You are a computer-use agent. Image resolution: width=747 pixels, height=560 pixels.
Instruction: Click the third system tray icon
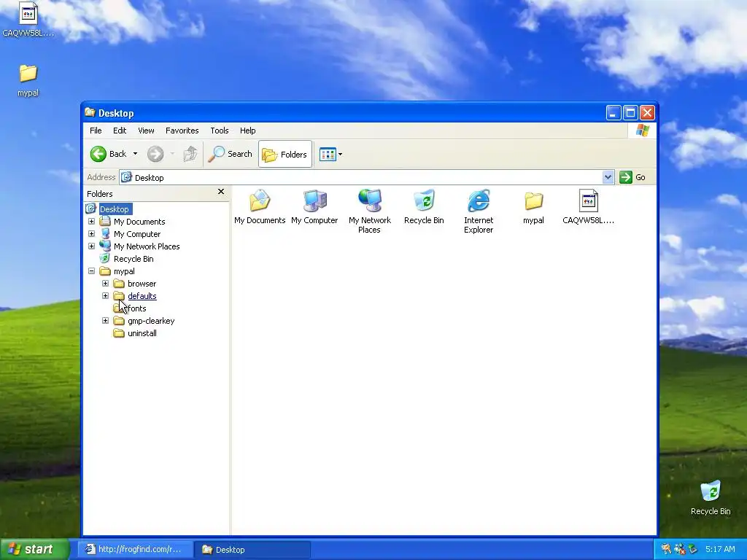coord(693,549)
